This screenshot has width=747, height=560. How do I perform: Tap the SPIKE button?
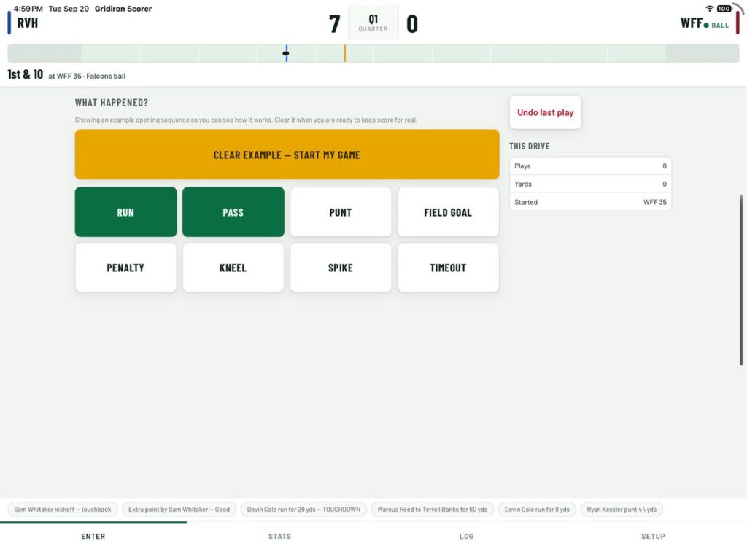[341, 268]
